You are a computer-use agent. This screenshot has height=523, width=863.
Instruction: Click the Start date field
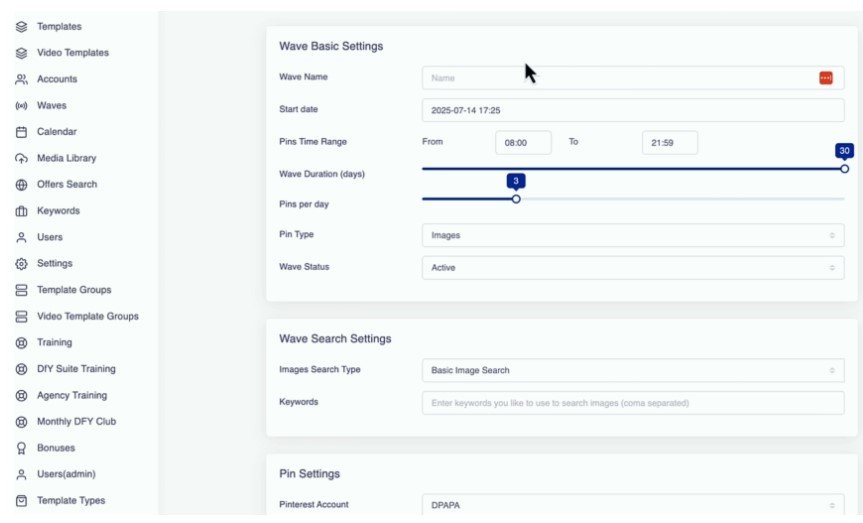click(x=633, y=111)
